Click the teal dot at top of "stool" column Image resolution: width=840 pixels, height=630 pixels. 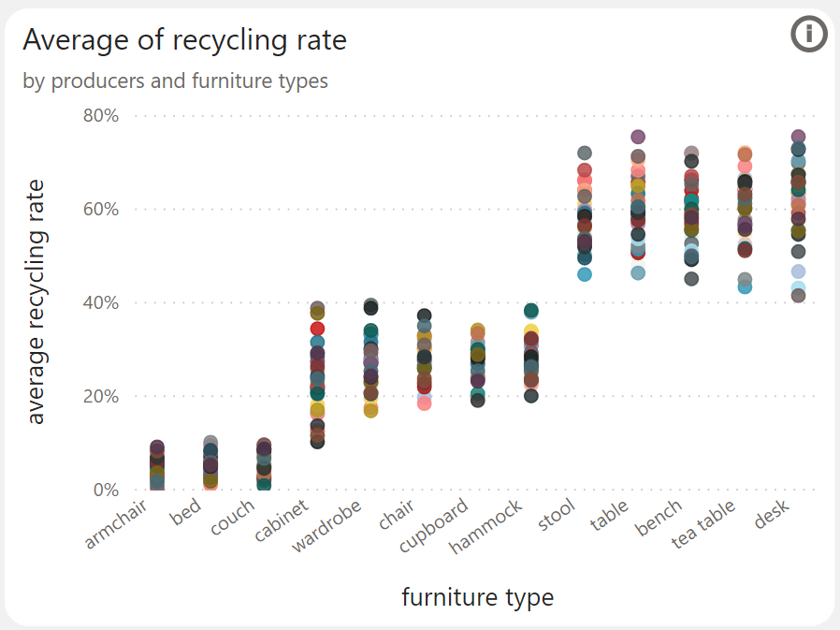587,151
